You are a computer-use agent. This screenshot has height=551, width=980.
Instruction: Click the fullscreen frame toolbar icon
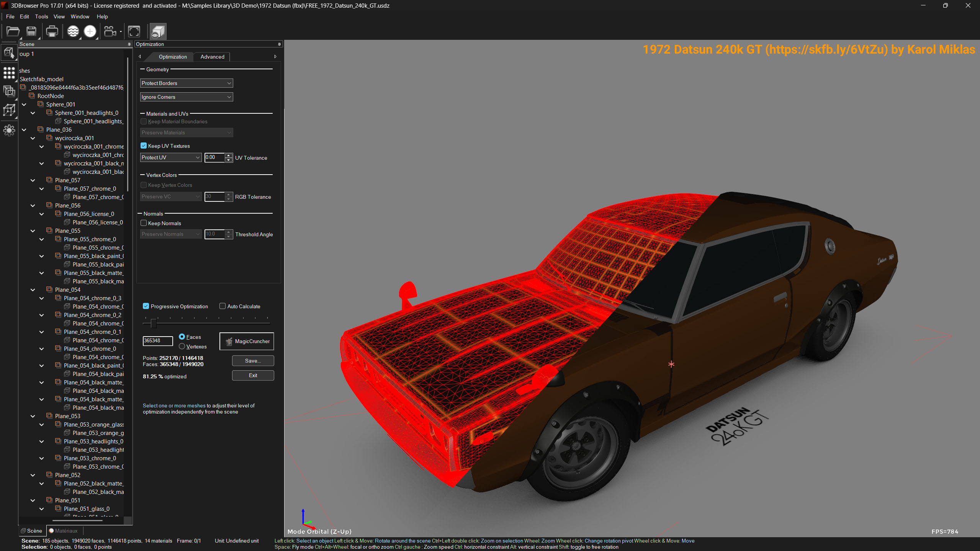(134, 31)
